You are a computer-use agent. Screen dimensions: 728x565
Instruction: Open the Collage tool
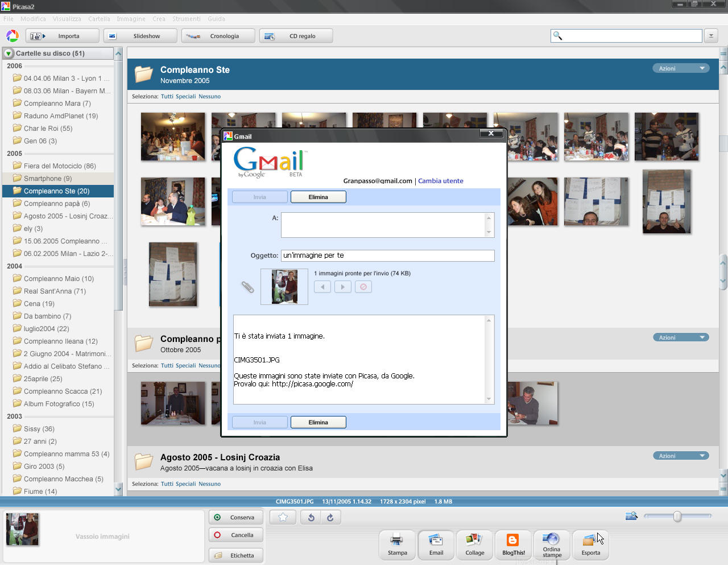tap(474, 545)
